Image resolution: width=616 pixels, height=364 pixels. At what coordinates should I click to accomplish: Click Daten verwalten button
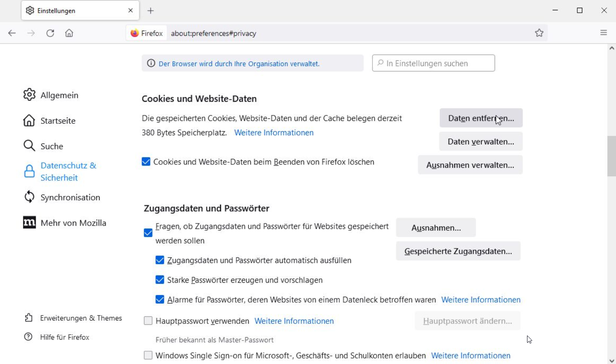coord(481,141)
